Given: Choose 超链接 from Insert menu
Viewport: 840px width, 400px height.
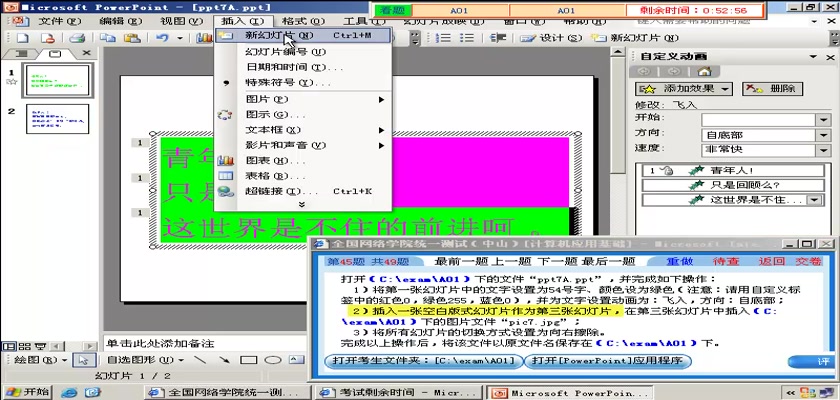Looking at the screenshot, I should coord(303,191).
